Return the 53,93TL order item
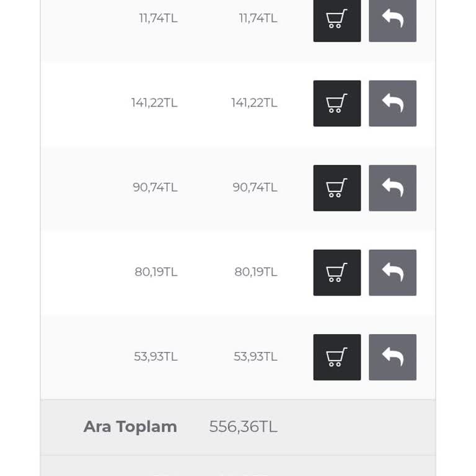The height and width of the screenshot is (476, 476). 392,357
